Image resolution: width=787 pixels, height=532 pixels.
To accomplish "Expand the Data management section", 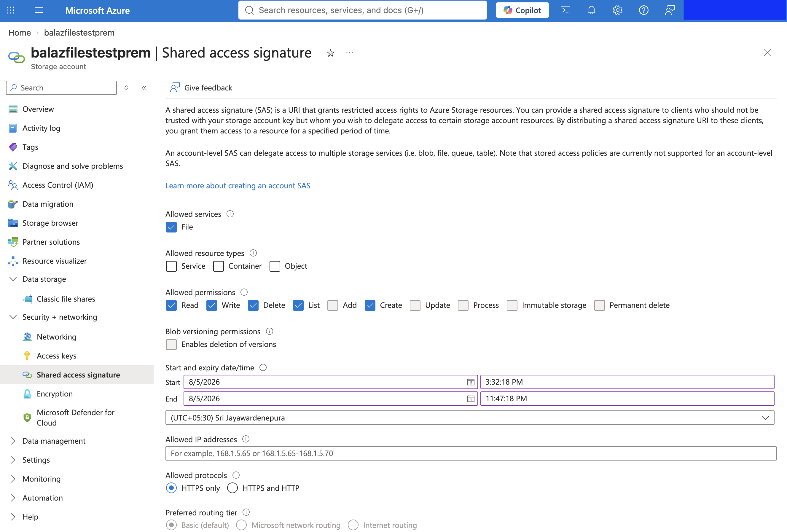I will [13, 441].
